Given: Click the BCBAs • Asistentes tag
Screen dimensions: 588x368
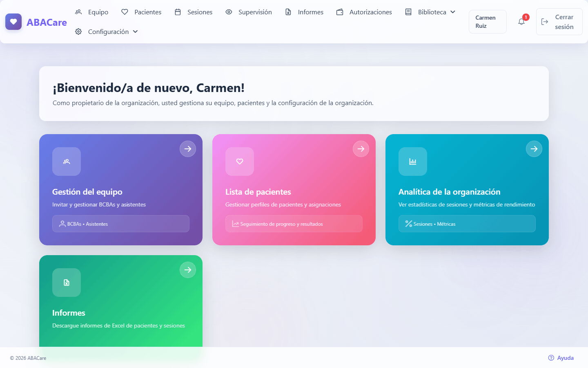Looking at the screenshot, I should [121, 224].
